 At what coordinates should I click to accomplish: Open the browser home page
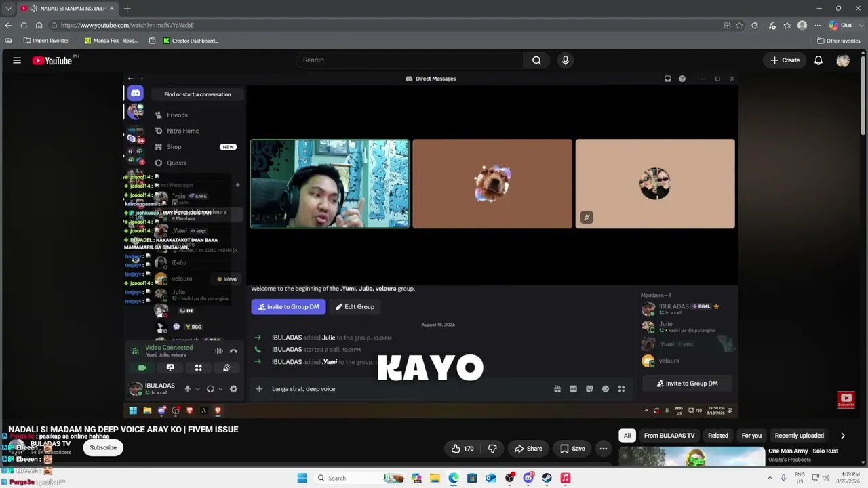click(39, 25)
